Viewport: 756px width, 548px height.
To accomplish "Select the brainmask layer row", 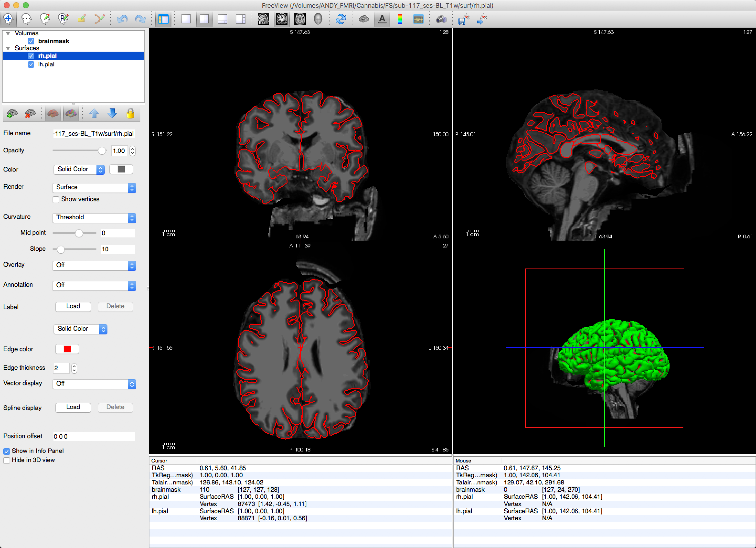I will coord(73,41).
